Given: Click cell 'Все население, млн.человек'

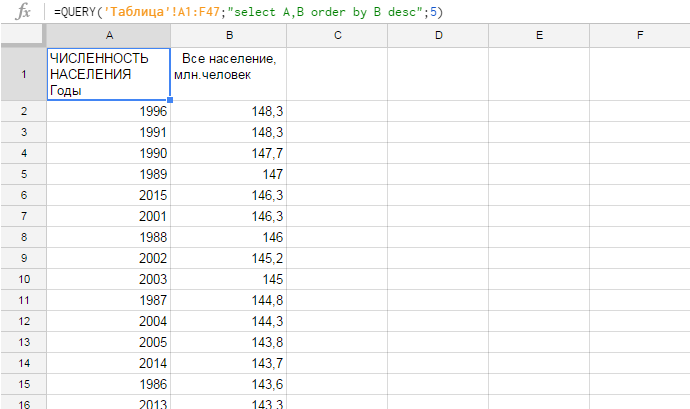Looking at the screenshot, I should pyautogui.click(x=229, y=74).
